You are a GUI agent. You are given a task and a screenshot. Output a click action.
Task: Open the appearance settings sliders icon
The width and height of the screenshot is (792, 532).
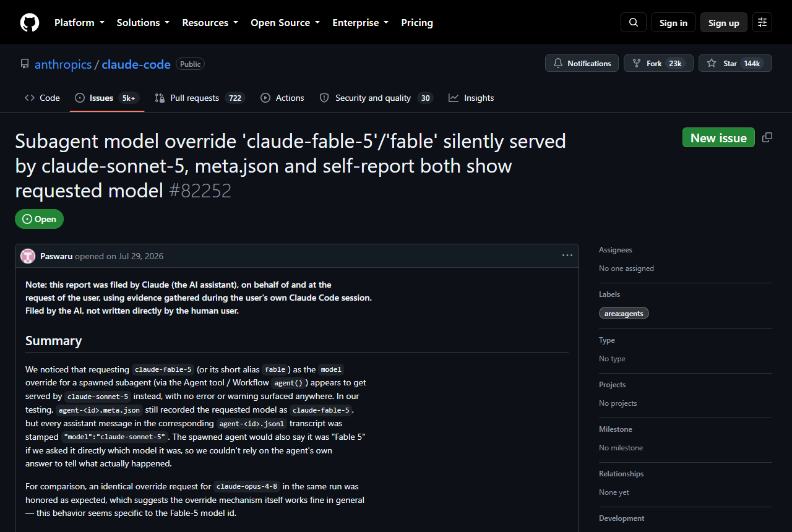pos(762,22)
